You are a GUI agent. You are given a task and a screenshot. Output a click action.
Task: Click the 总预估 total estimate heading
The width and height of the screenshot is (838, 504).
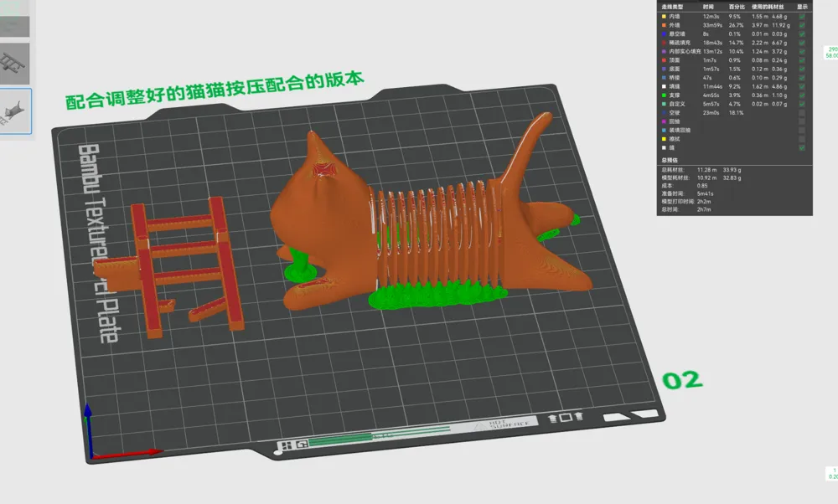(x=669, y=160)
